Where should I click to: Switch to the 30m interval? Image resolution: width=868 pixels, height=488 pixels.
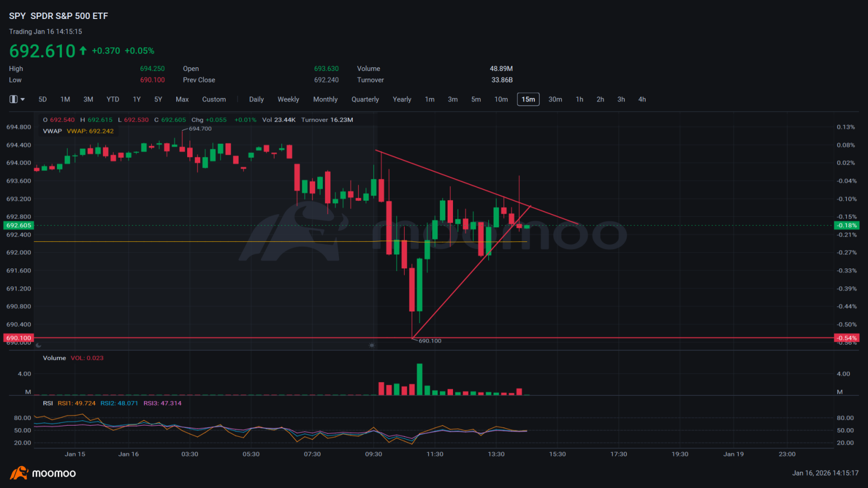point(556,99)
